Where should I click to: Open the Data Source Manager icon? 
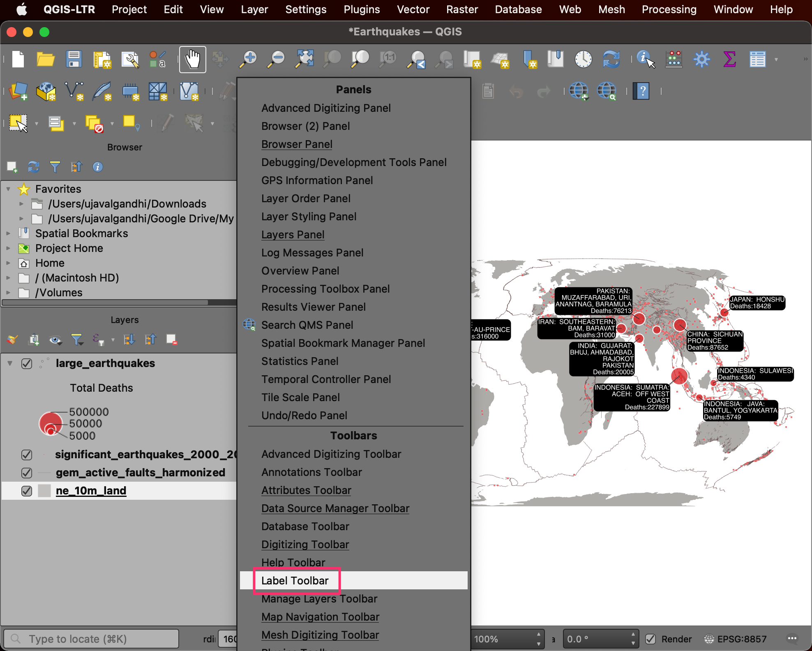click(x=18, y=91)
